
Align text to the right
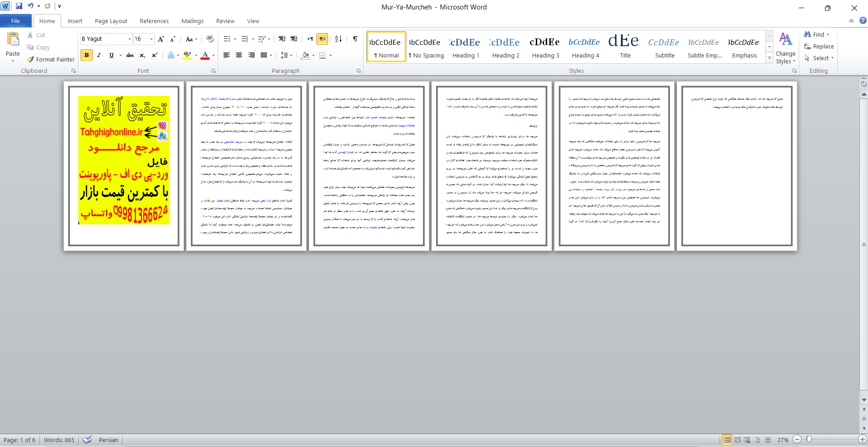(x=251, y=55)
